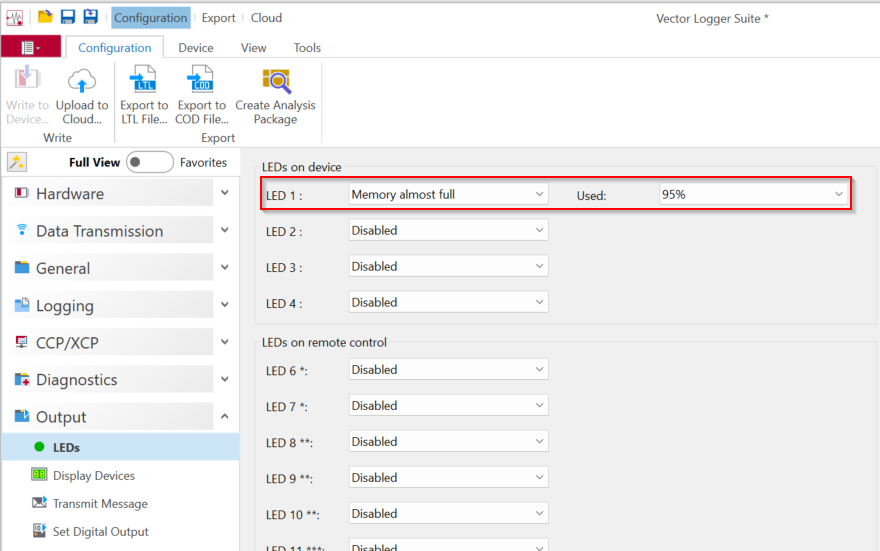
Task: Select Cloud mode in top bar
Action: click(x=266, y=18)
